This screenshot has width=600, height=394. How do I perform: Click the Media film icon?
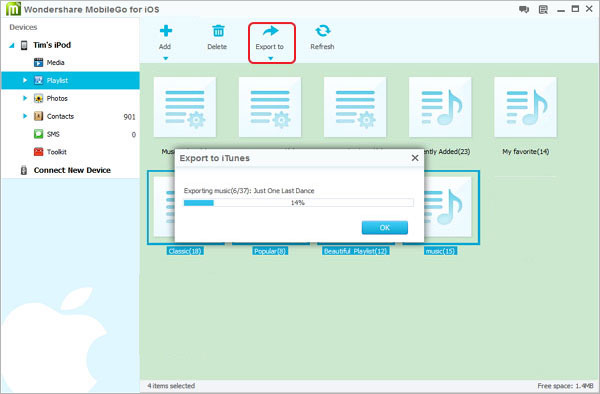pos(38,62)
